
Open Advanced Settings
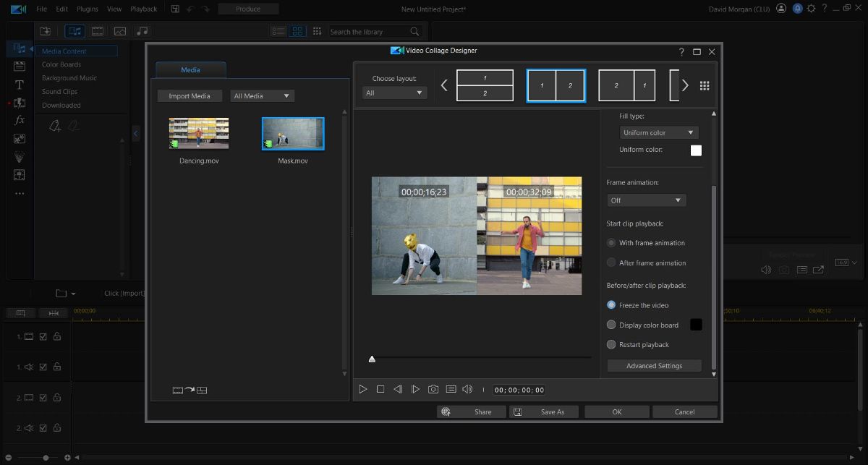coord(654,365)
